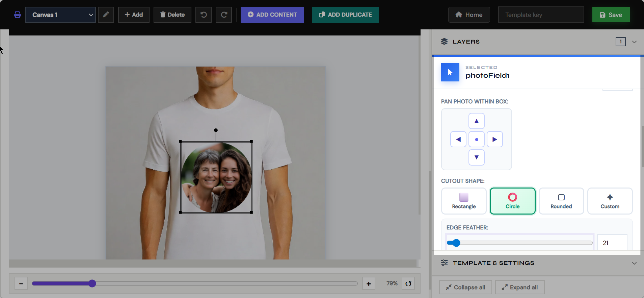The height and width of the screenshot is (298, 644).
Task: Click the green Save button
Action: pos(611,15)
